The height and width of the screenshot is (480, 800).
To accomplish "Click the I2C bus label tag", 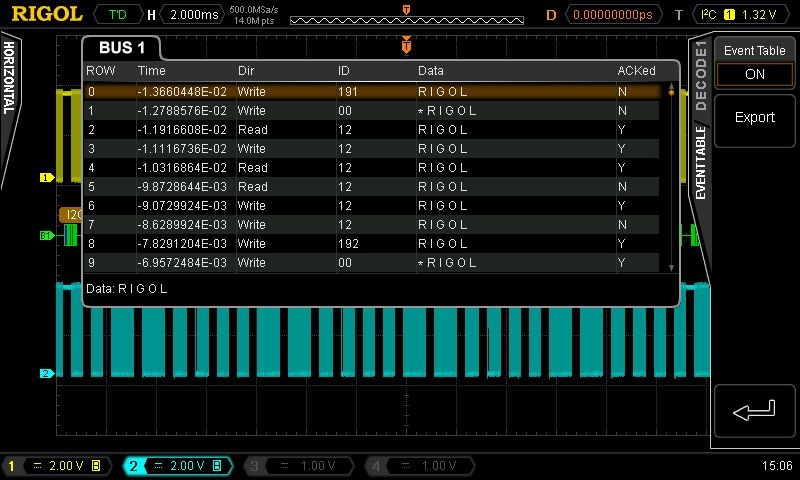I will click(x=71, y=215).
